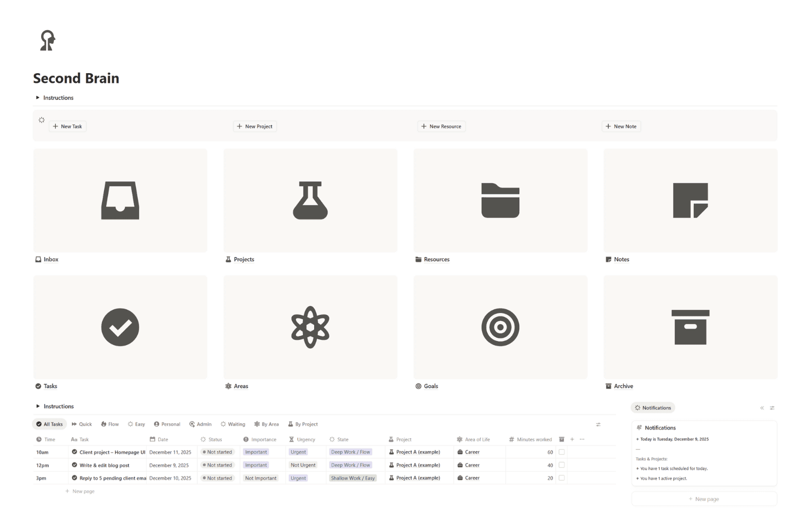Collapse the Notifications panel with the chevrons

[761, 407]
